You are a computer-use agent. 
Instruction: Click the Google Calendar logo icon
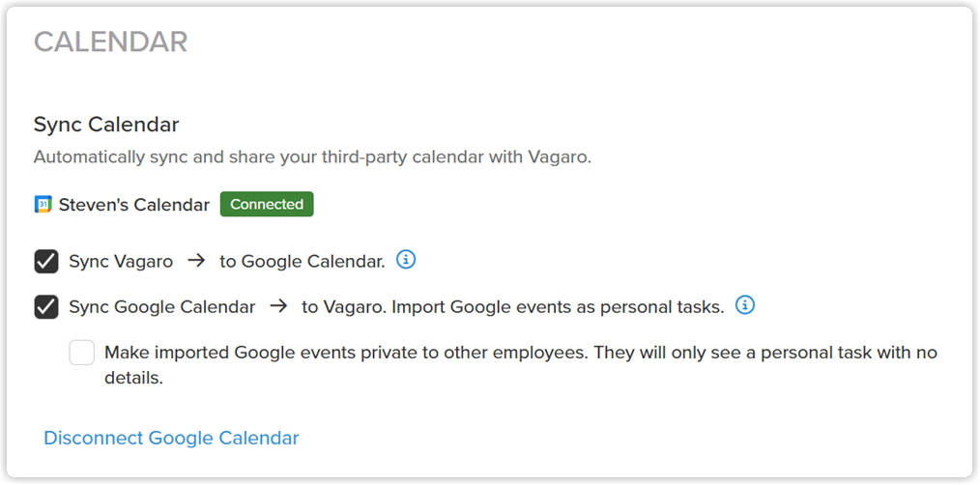click(43, 205)
